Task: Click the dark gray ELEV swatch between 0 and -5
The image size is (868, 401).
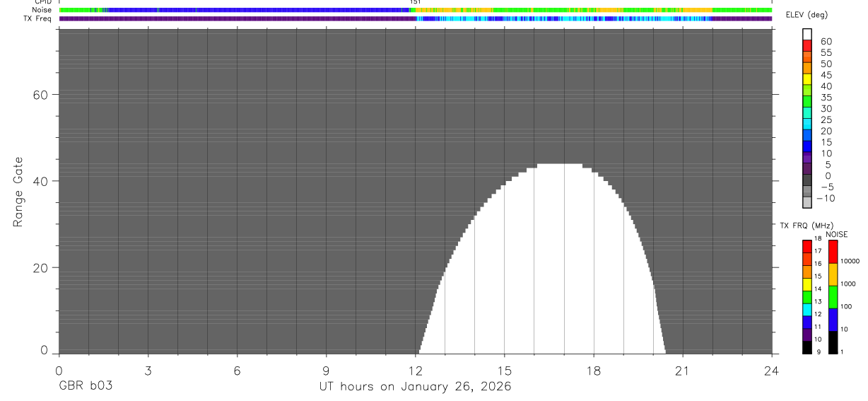Action: click(807, 181)
